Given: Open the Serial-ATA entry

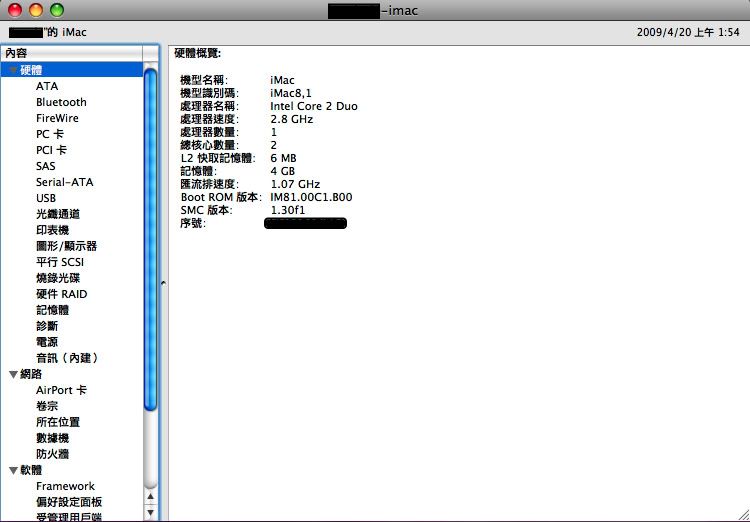Looking at the screenshot, I should click(65, 182).
